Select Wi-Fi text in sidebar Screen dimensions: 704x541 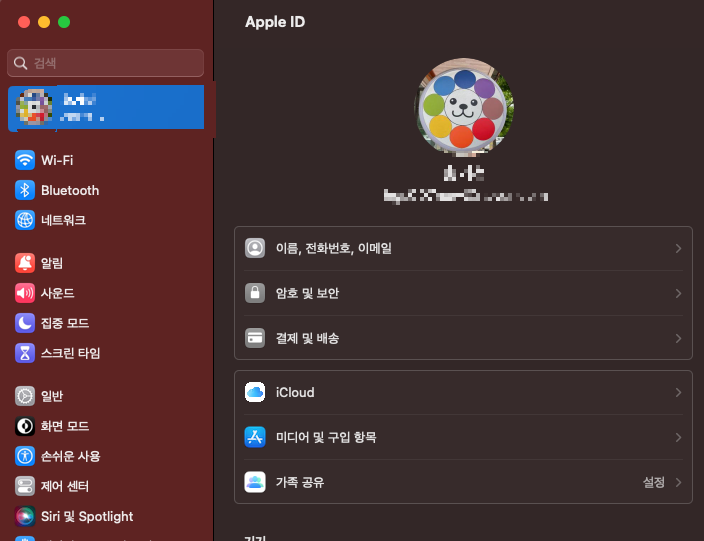[57, 160]
